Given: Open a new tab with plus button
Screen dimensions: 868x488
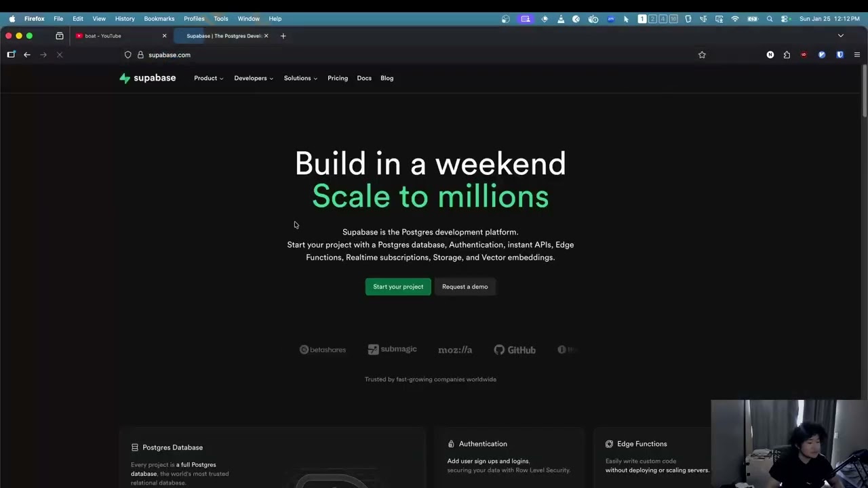Looking at the screenshot, I should (283, 36).
